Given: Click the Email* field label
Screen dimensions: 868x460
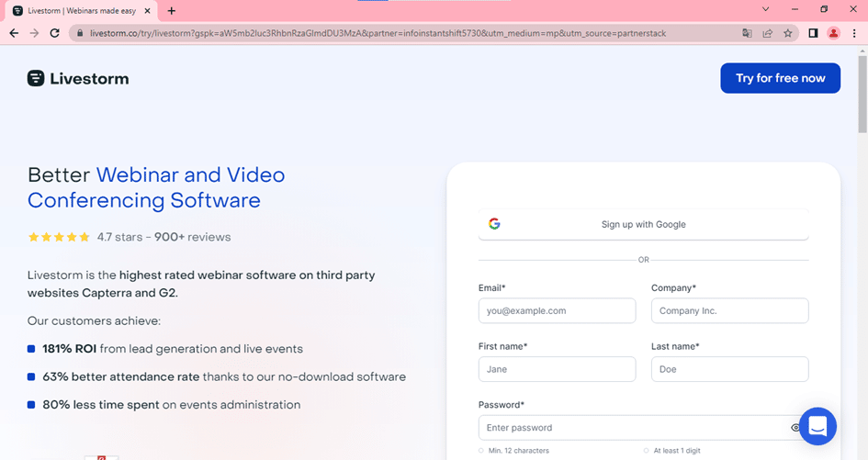Looking at the screenshot, I should tap(491, 288).
